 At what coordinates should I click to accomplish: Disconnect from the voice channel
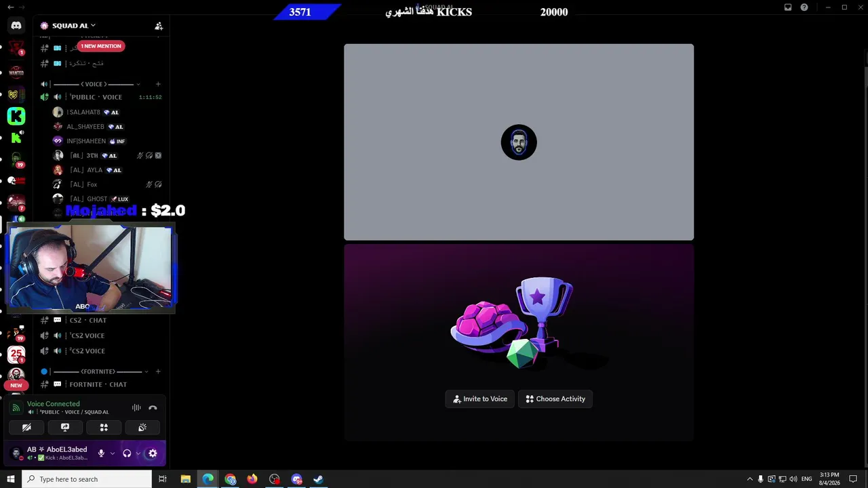(x=153, y=407)
